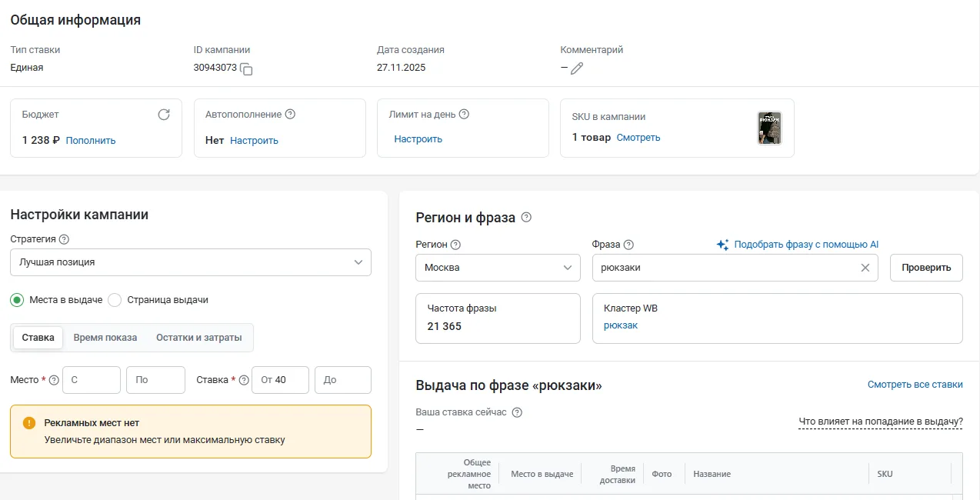Screen dimensions: 980x500
Task: Focus the Место С input field
Action: (92, 380)
